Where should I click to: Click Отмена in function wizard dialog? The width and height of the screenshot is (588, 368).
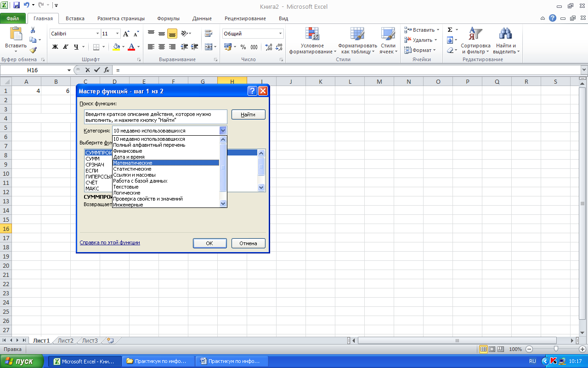[248, 243]
